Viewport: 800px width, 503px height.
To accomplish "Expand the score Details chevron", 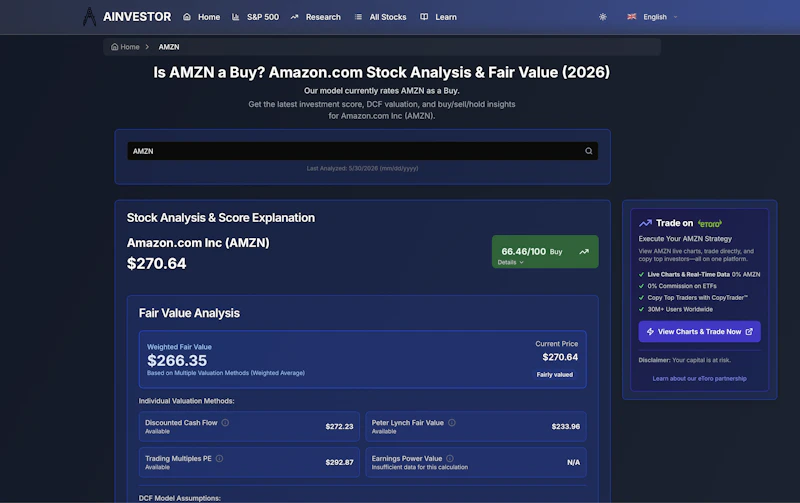I will coord(521,262).
